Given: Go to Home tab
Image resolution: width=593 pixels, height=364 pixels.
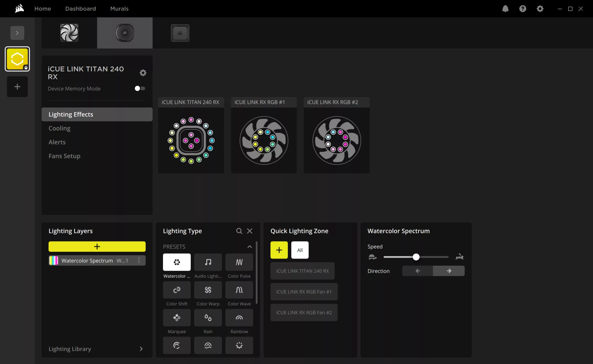Looking at the screenshot, I should pyautogui.click(x=42, y=9).
